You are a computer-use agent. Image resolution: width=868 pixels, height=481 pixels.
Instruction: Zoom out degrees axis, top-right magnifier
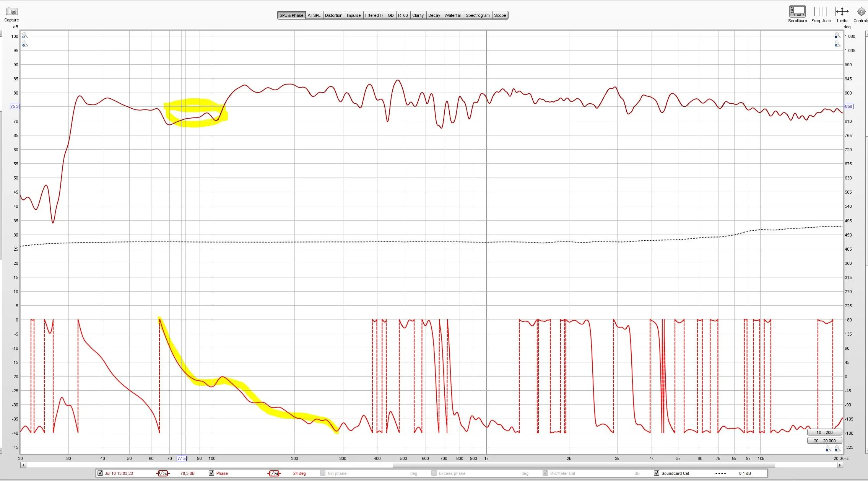coord(837,44)
